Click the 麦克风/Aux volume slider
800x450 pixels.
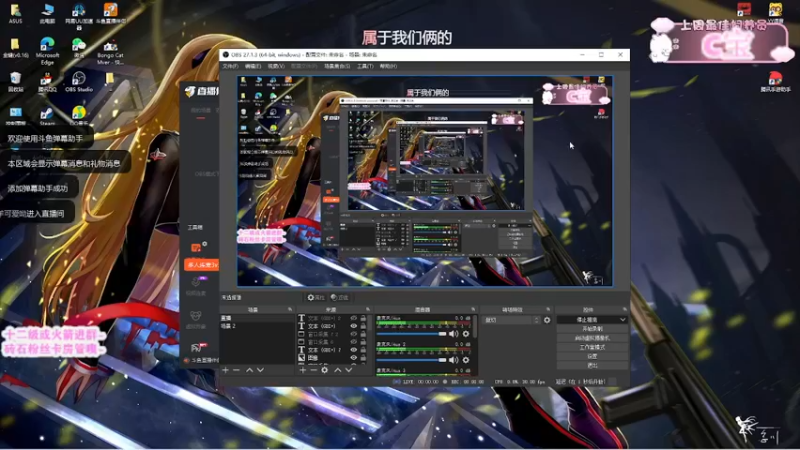412,334
